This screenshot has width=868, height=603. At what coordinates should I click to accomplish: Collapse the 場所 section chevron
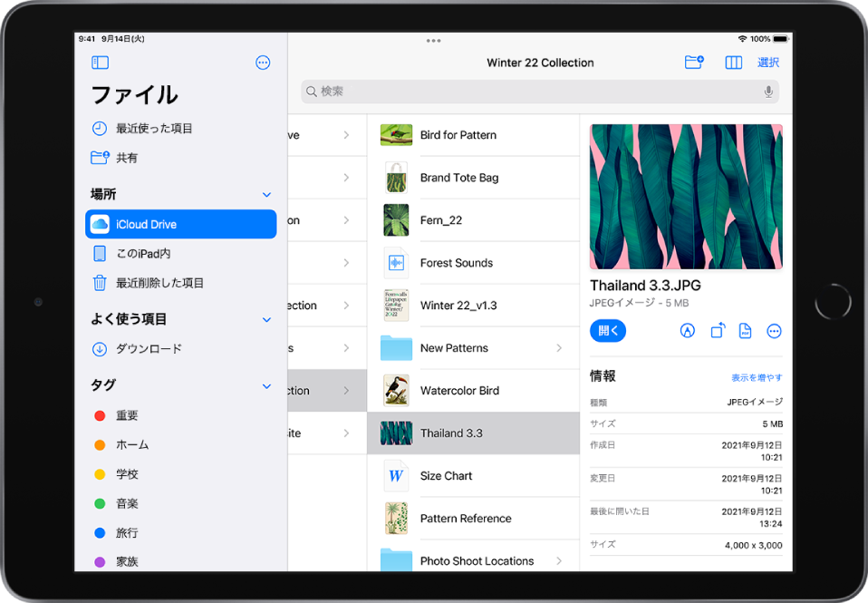(266, 194)
